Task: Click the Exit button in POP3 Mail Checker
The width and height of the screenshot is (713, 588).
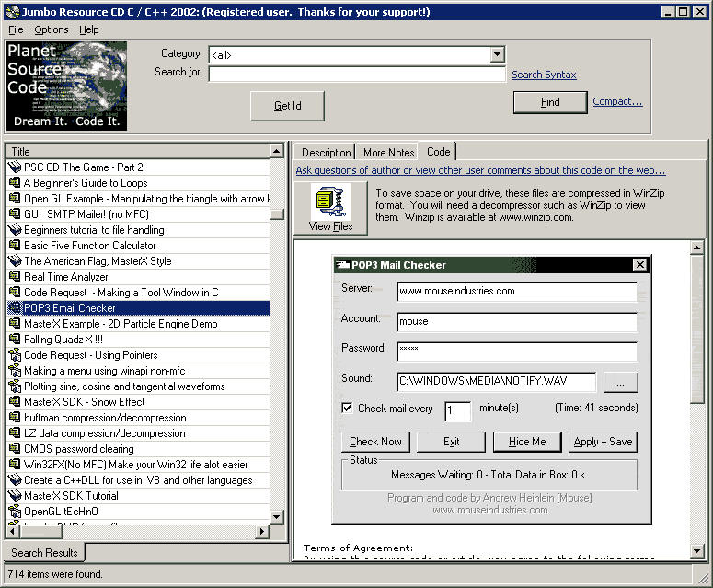Action: pos(451,442)
